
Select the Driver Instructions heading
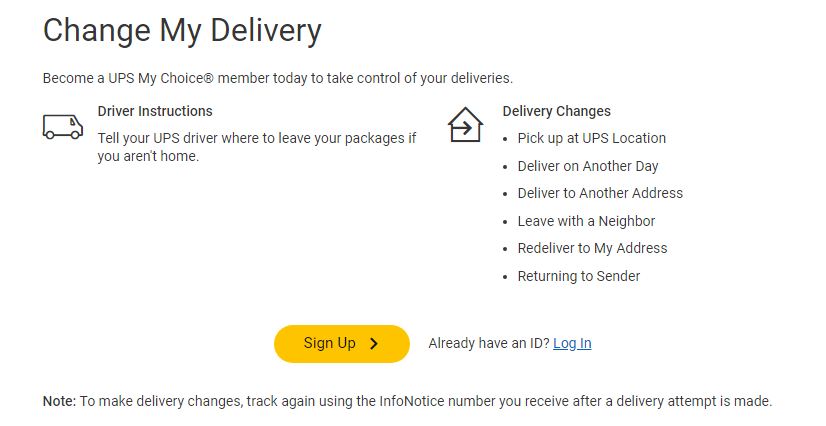(x=155, y=111)
